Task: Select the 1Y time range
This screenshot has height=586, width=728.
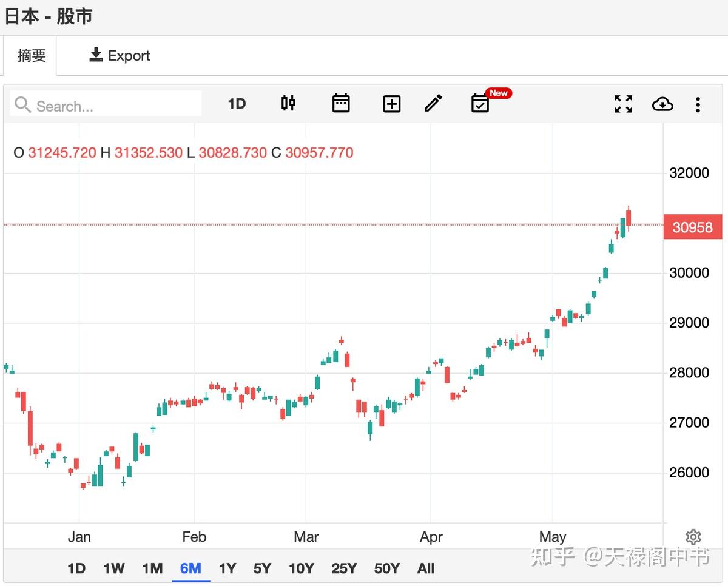Action: [x=227, y=568]
